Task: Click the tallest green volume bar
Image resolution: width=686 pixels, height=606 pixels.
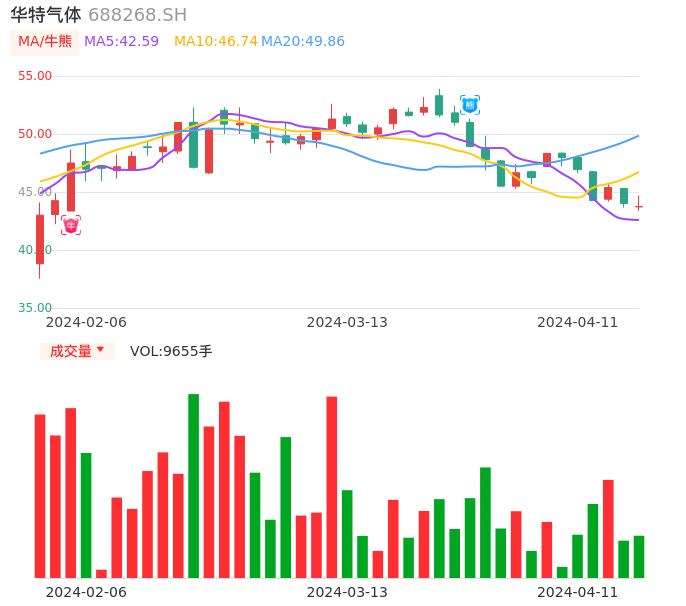Action: 193,486
